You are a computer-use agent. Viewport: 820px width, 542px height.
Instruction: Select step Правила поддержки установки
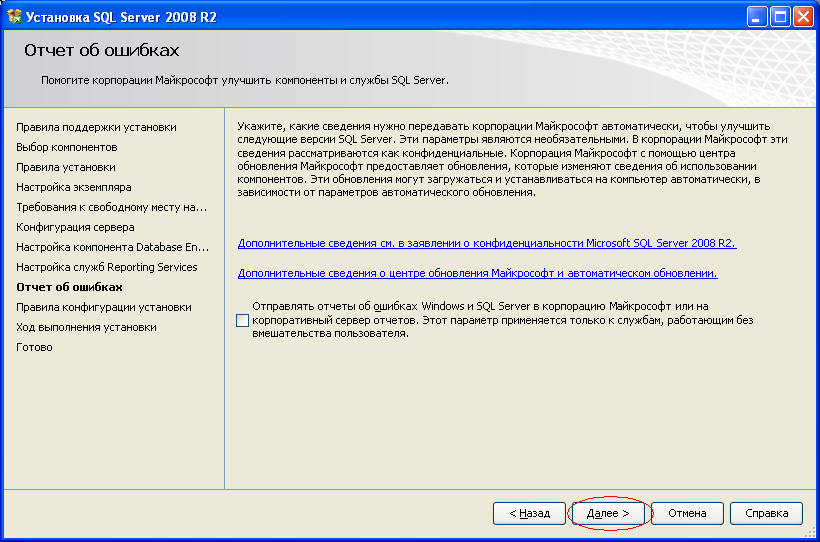pyautogui.click(x=96, y=127)
